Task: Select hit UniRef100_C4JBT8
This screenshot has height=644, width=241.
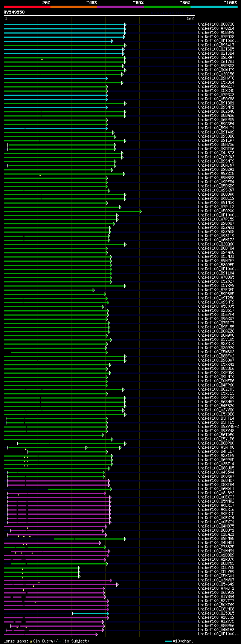Action: (x=216, y=153)
